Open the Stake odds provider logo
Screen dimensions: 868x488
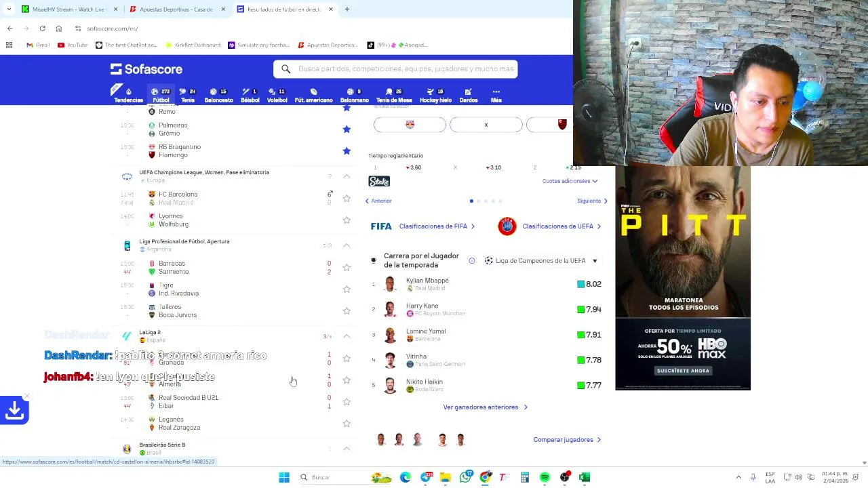(x=379, y=181)
